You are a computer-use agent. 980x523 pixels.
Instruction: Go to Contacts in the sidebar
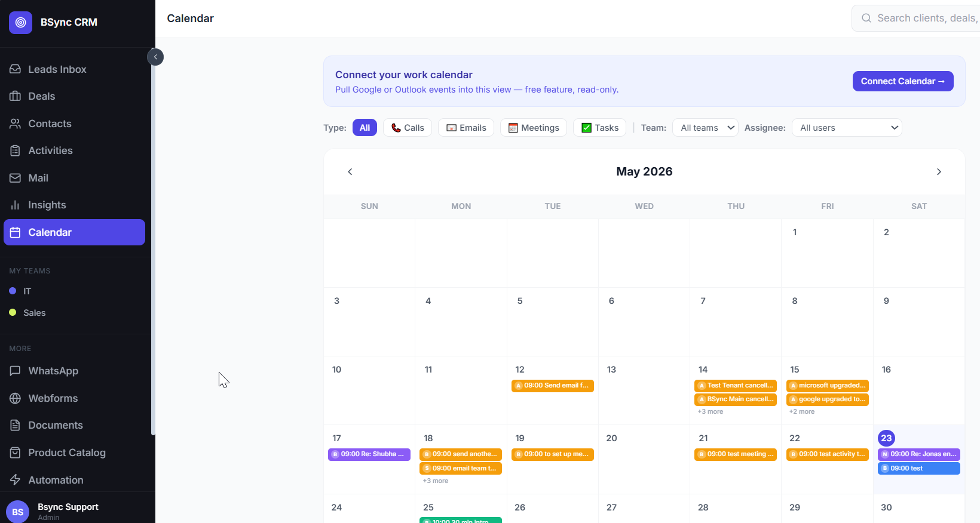pyautogui.click(x=74, y=124)
